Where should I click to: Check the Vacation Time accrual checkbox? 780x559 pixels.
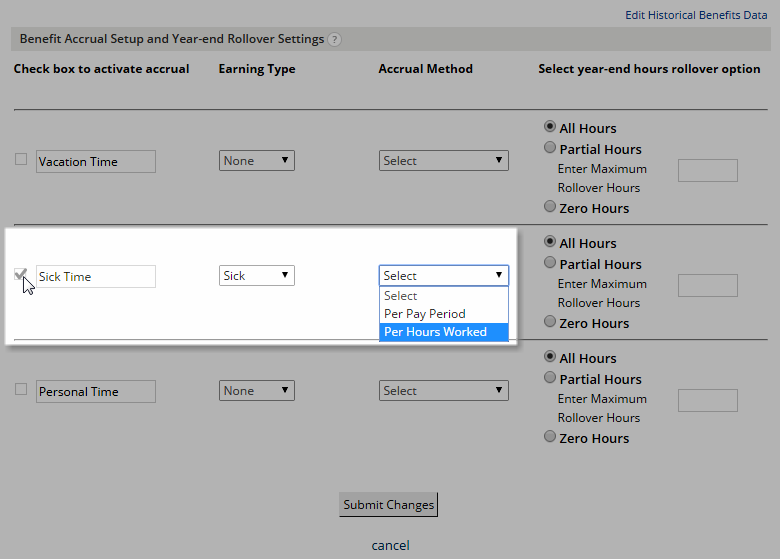click(x=21, y=159)
